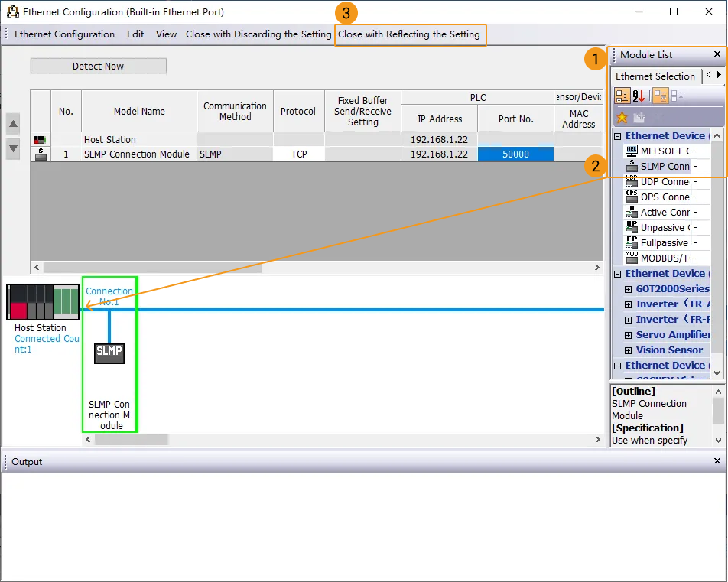Image resolution: width=728 pixels, height=582 pixels.
Task: Open the Ethernet Configuration menu
Action: coord(64,34)
